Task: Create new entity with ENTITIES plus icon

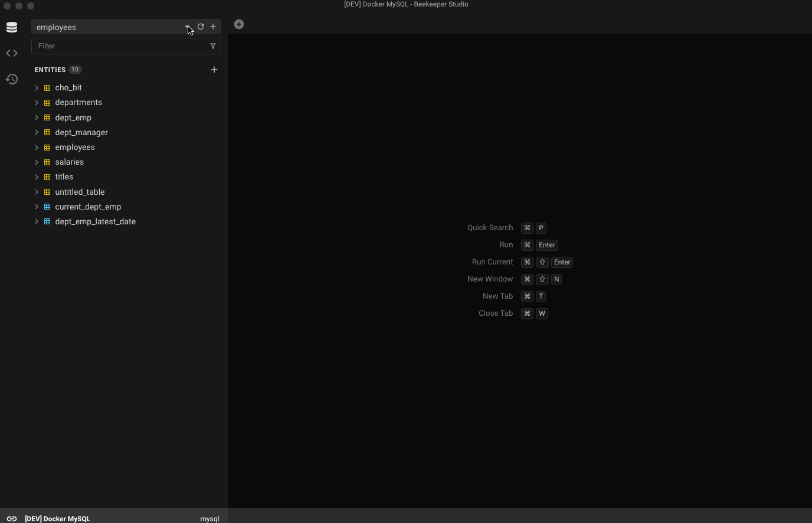Action: [x=214, y=70]
